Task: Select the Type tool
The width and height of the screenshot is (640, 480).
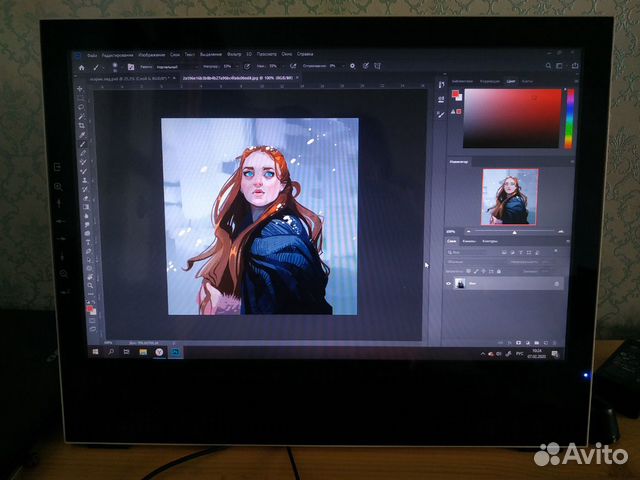Action: (88, 242)
